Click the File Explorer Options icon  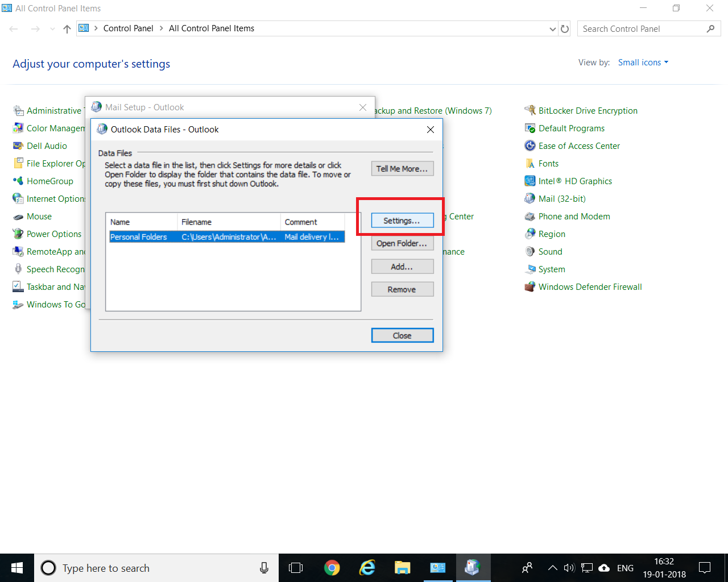click(x=18, y=163)
